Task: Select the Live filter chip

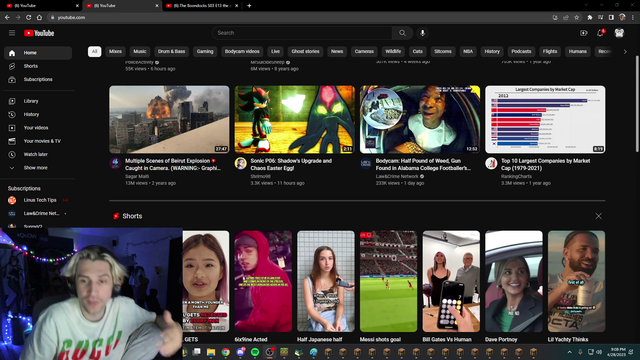Action: click(x=276, y=51)
